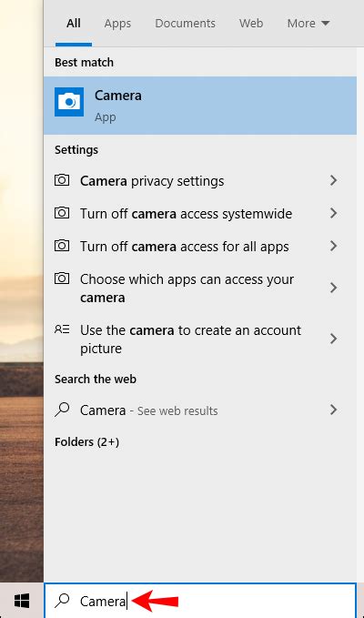Click account icon beside Use the camera to create
The height and width of the screenshot is (618, 364).
(x=62, y=329)
